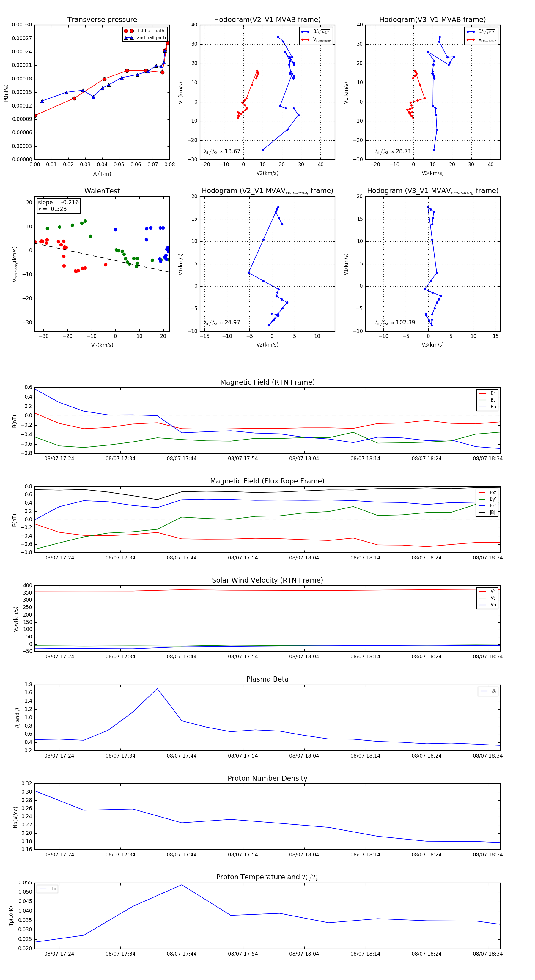Viewport: 535px width, 980px height.
Task: Click the eigenvalue ratio annotation reading 24.97
Action: 222,323
